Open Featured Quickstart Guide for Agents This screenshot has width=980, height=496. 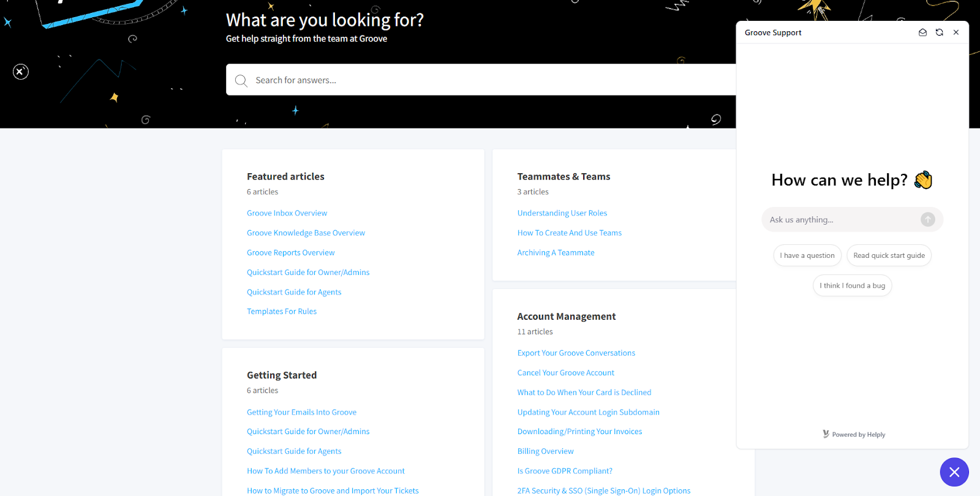coord(294,292)
